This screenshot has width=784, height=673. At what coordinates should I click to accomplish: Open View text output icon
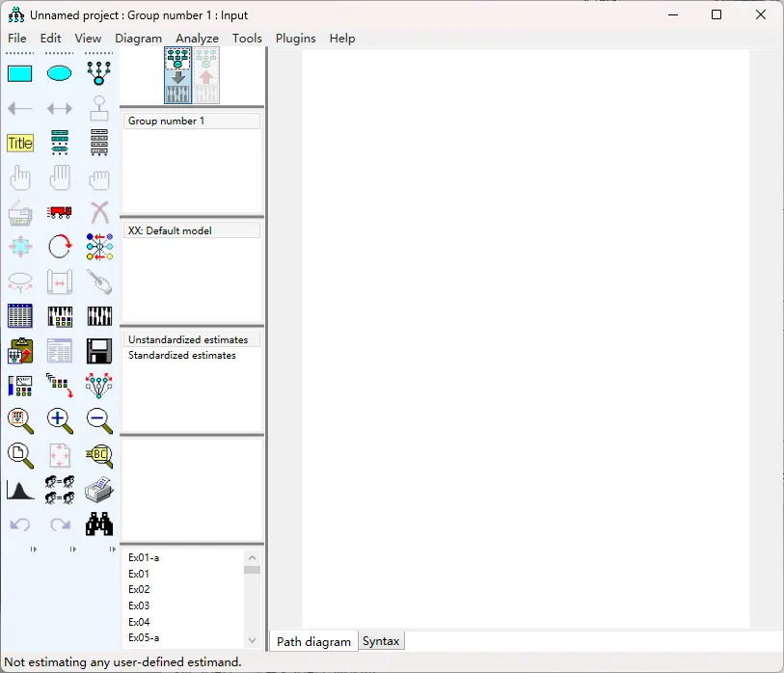[60, 351]
